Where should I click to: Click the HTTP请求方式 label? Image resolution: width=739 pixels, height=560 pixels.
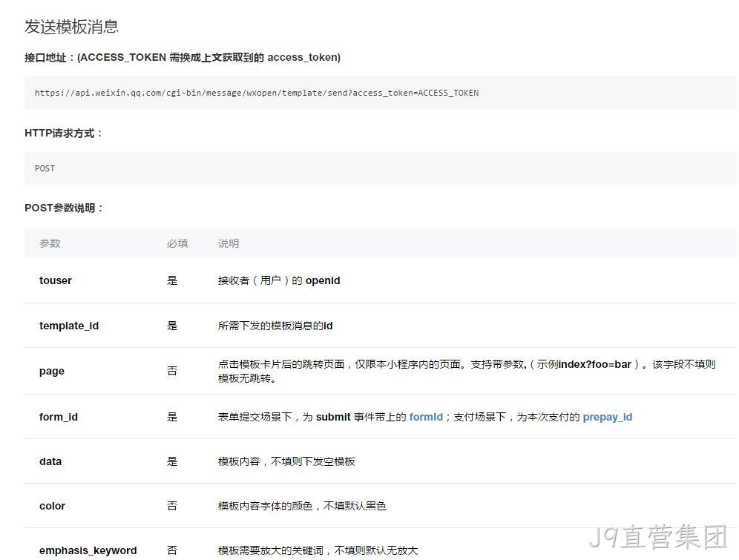click(63, 134)
